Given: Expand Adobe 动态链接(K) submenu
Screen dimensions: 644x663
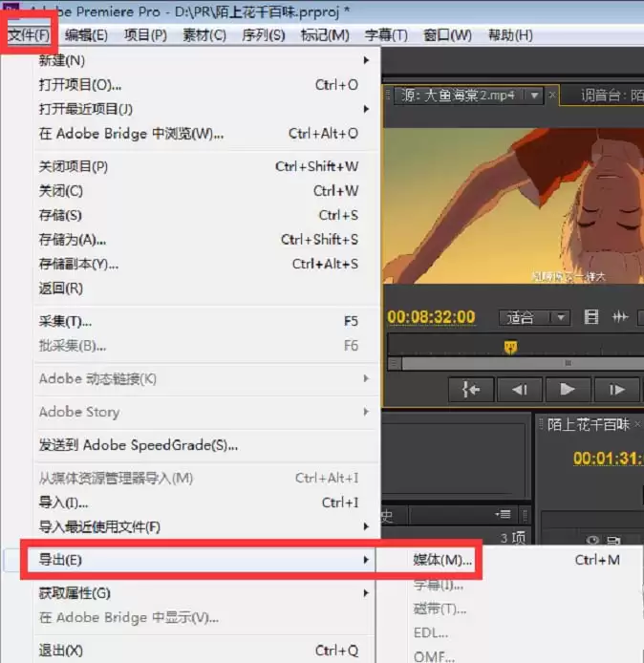Looking at the screenshot, I should (x=206, y=379).
